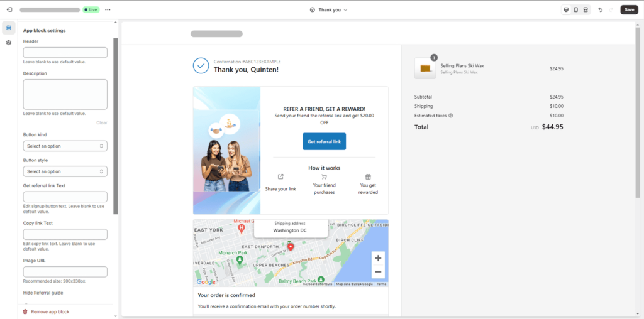This screenshot has height=319, width=644.
Task: Focus the Image URL input field
Action: (x=65, y=272)
